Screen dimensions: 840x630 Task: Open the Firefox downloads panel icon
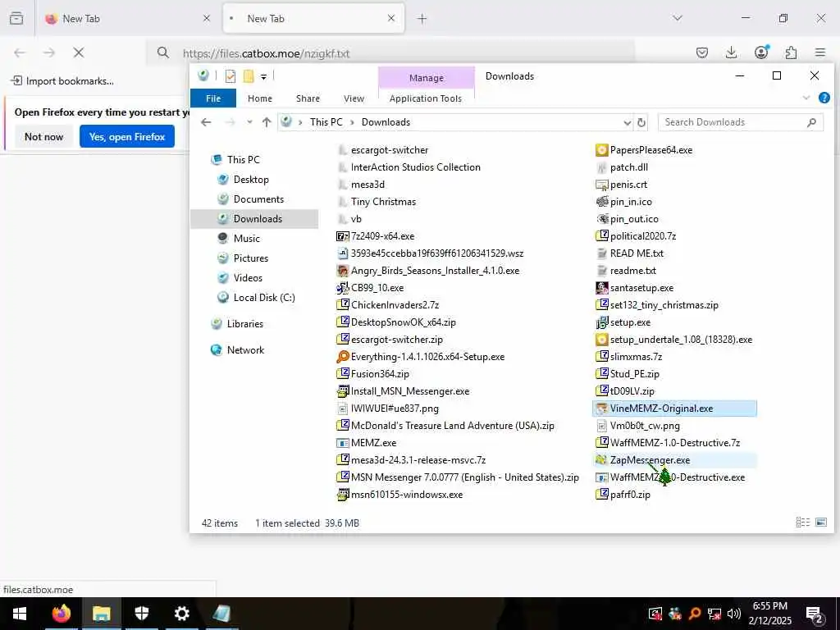click(x=731, y=52)
